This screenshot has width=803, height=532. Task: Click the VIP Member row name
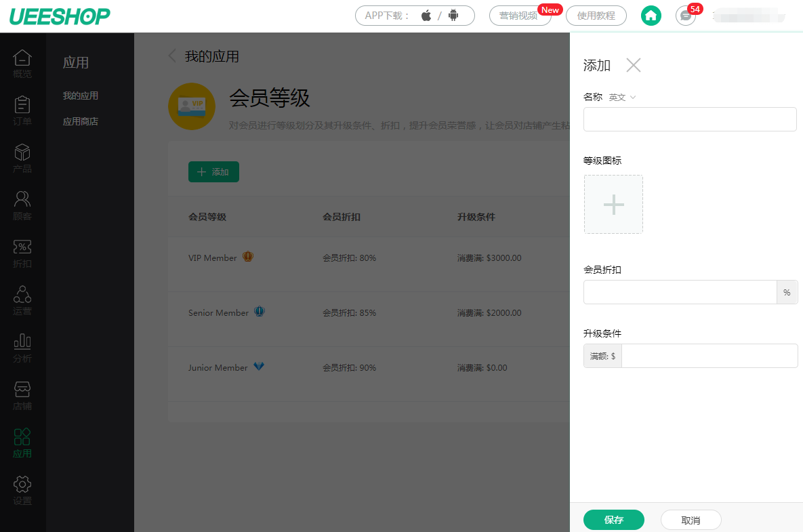point(213,258)
